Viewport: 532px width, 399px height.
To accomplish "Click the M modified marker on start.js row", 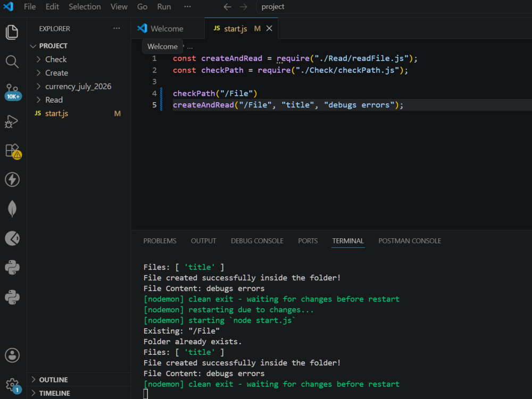I will click(118, 113).
